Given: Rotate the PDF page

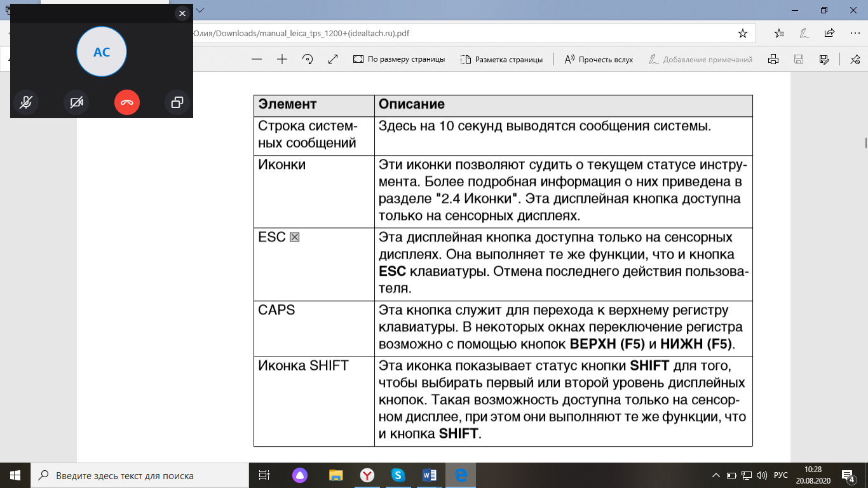Looking at the screenshot, I should pos(308,59).
